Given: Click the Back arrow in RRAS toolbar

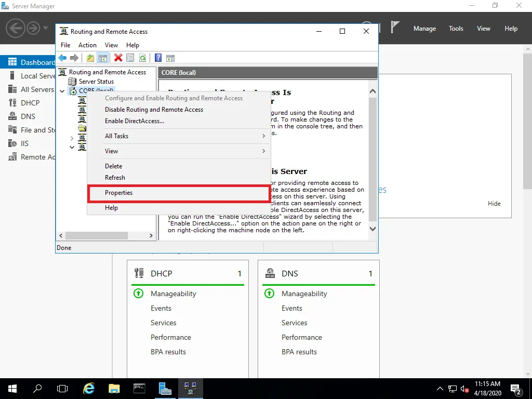Looking at the screenshot, I should (62, 58).
